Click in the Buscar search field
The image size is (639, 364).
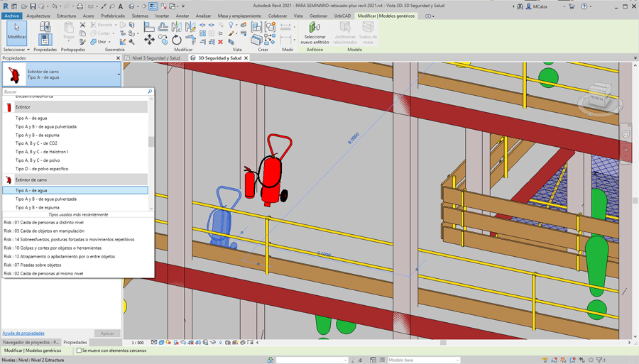(x=71, y=92)
